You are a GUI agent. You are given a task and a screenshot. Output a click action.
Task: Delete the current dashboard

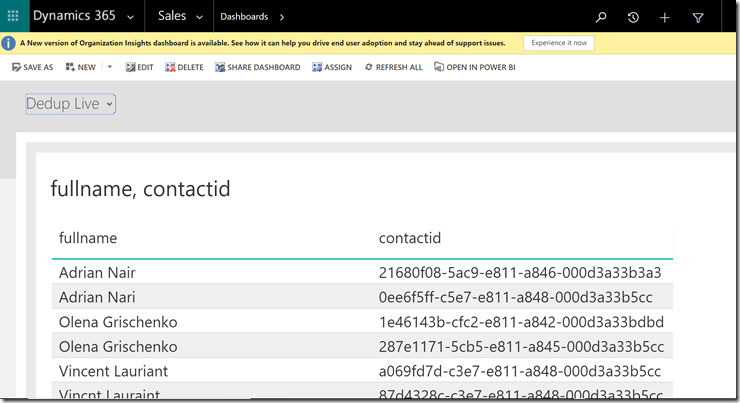pos(184,67)
